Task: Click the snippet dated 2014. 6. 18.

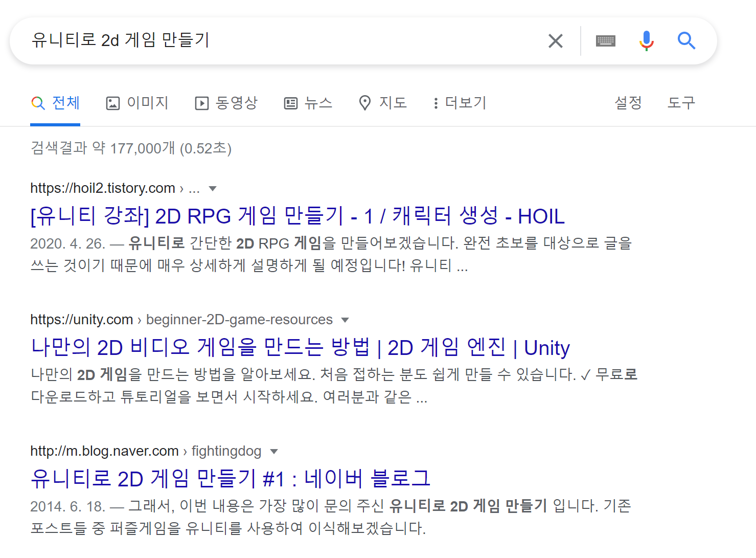Action: [331, 517]
